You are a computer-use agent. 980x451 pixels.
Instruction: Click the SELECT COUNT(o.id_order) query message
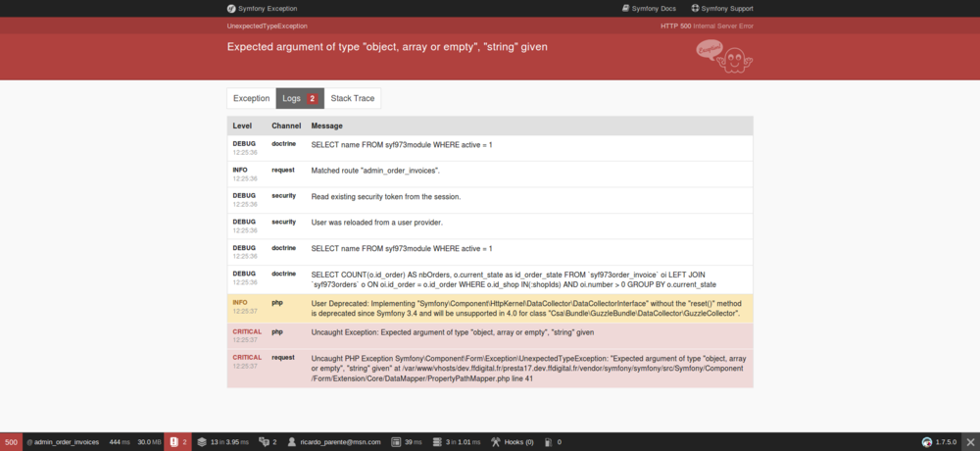[514, 279]
